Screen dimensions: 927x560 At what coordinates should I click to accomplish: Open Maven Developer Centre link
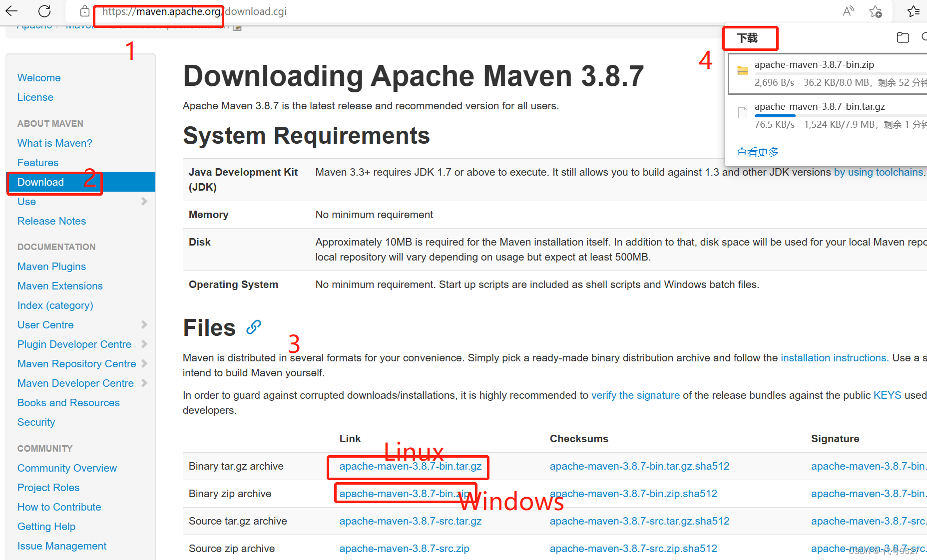75,383
